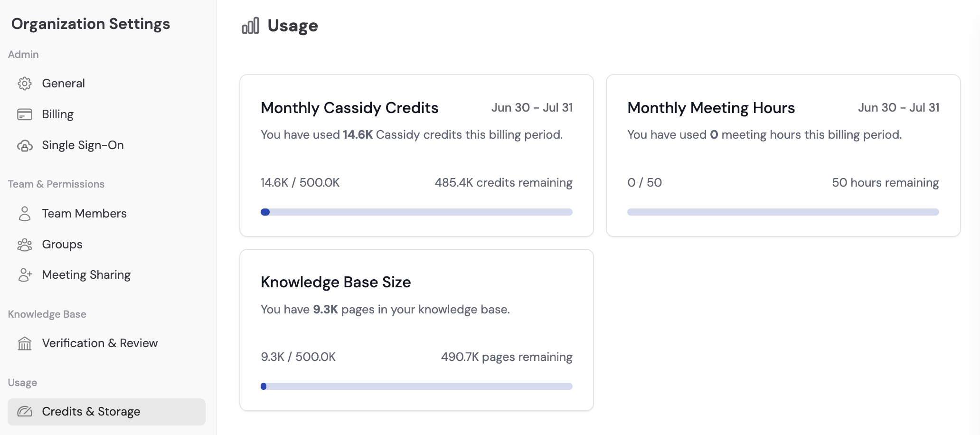Click the cloud lock icon for Single Sign-On
The image size is (980, 435).
[25, 145]
